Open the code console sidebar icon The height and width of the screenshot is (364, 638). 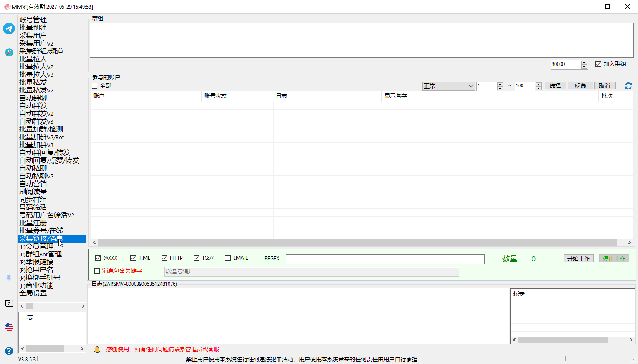point(9,303)
